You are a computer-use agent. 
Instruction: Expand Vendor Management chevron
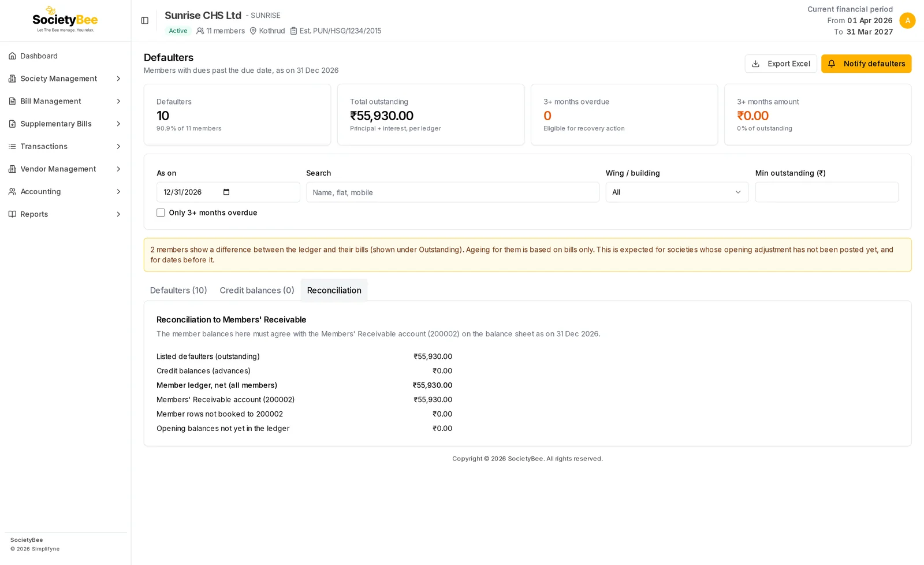tap(118, 169)
